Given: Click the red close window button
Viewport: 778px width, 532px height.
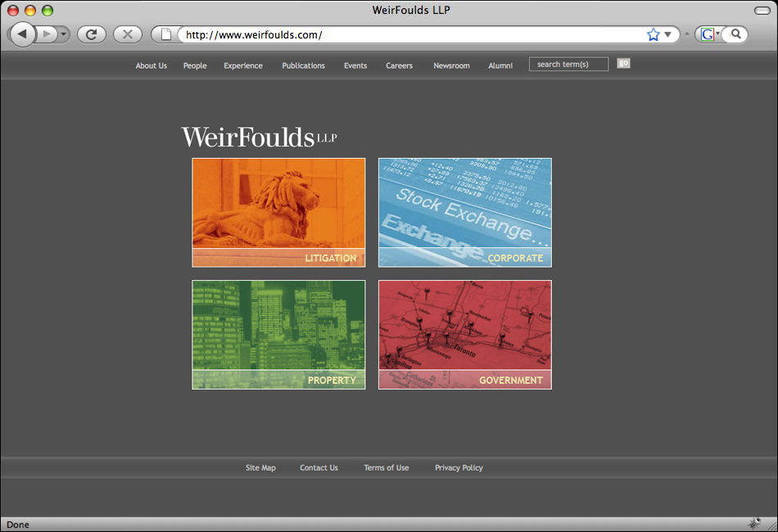Looking at the screenshot, I should 13,11.
